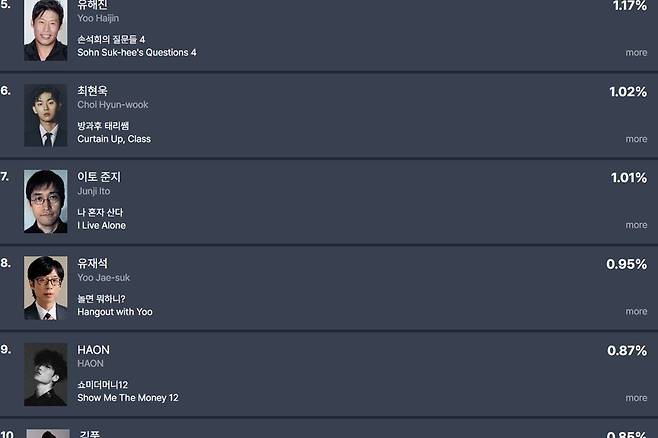Click the Yoo Jae-suk name
Image resolution: width=658 pixels, height=438 pixels.
tap(103, 277)
